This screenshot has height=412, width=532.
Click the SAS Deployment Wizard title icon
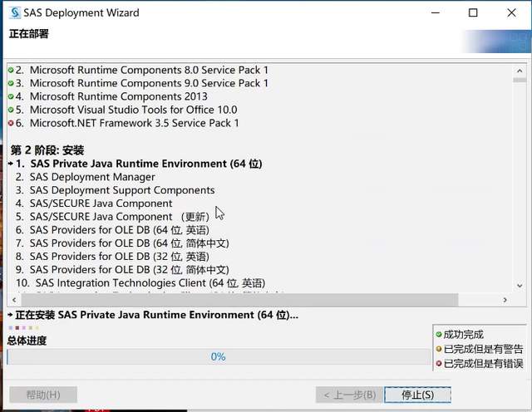tap(15, 13)
